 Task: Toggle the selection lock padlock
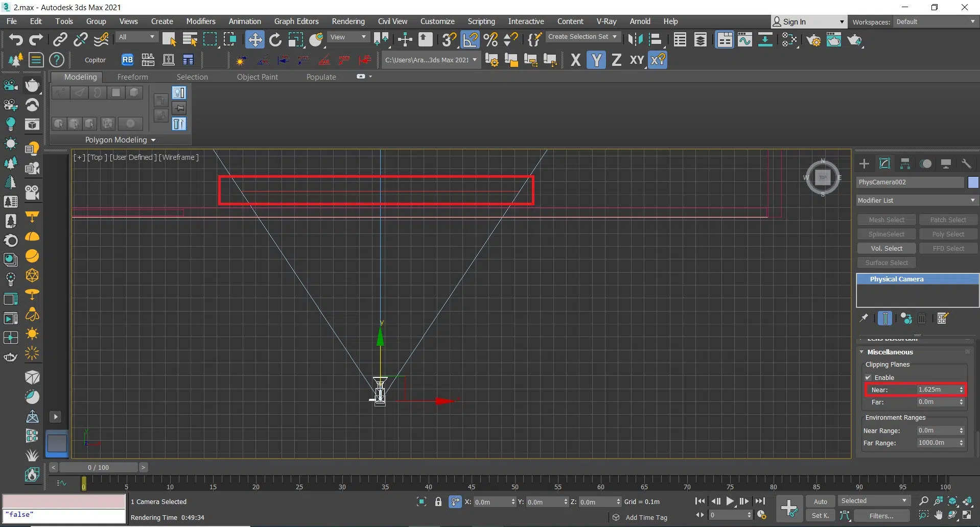click(x=438, y=501)
